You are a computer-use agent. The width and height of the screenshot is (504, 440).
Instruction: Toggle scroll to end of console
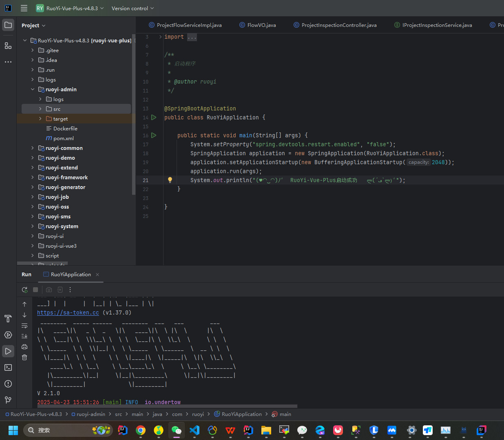24,336
